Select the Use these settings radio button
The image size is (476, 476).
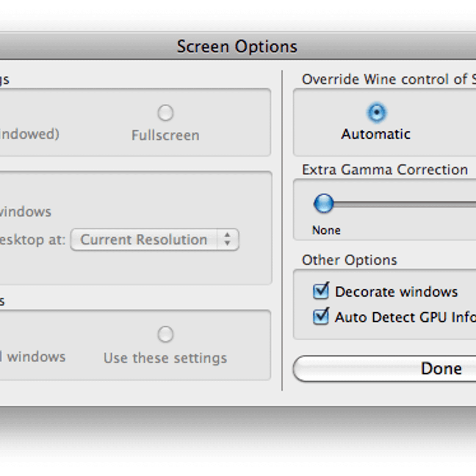165,334
